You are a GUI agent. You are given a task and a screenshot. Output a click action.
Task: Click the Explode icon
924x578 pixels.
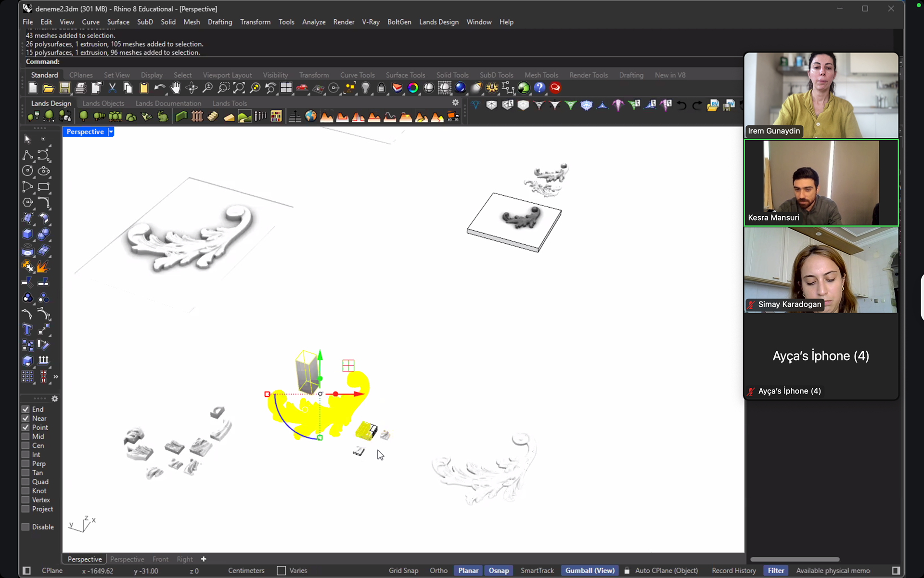44,266
